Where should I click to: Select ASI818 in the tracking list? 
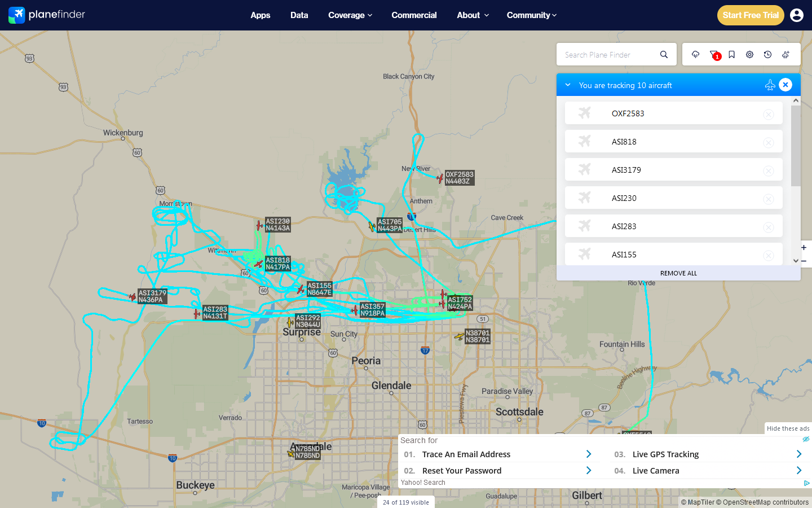tap(673, 141)
